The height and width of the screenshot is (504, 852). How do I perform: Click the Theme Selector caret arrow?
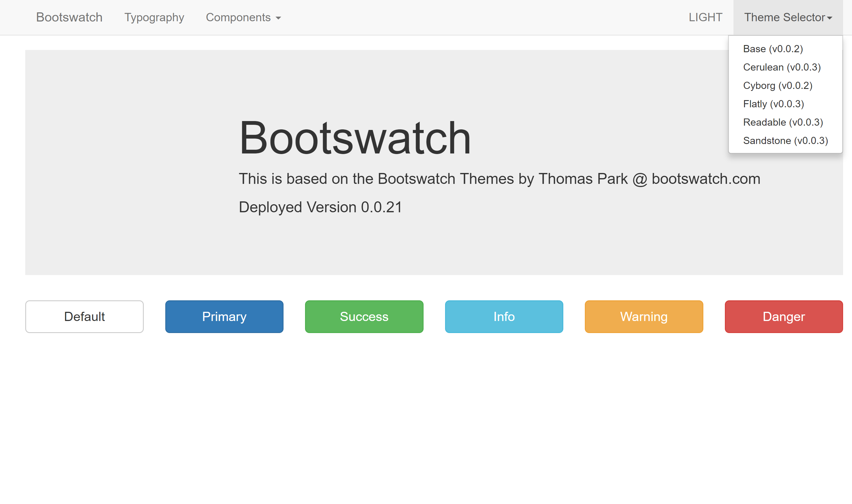click(x=829, y=18)
